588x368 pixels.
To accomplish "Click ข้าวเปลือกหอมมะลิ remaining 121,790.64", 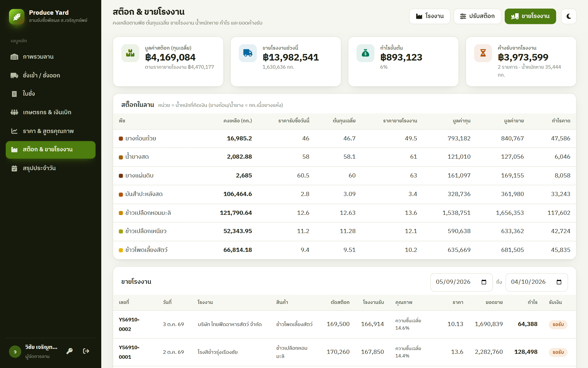I will 236,213.
